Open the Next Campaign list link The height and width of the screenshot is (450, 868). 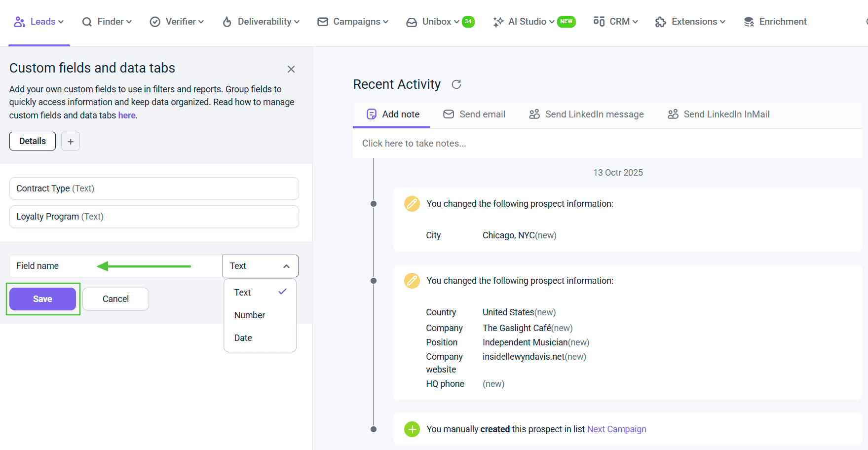point(616,429)
